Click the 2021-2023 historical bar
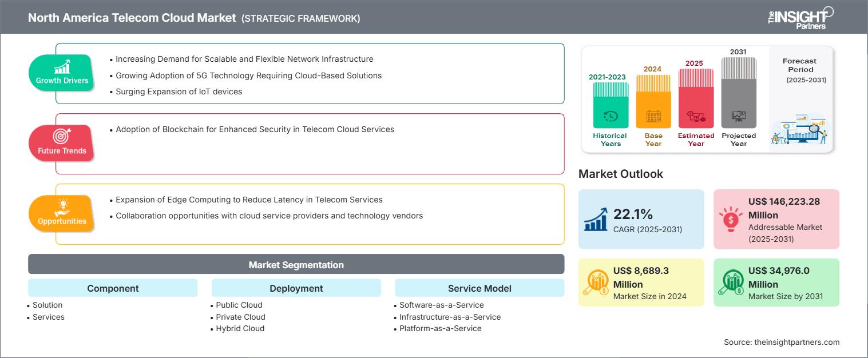This screenshot has height=358, width=868. 611,105
